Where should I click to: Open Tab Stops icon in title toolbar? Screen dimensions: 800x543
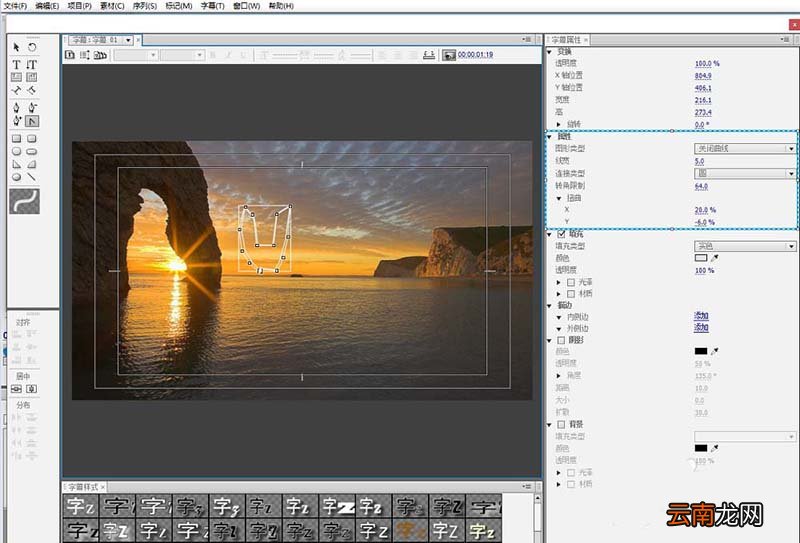429,55
